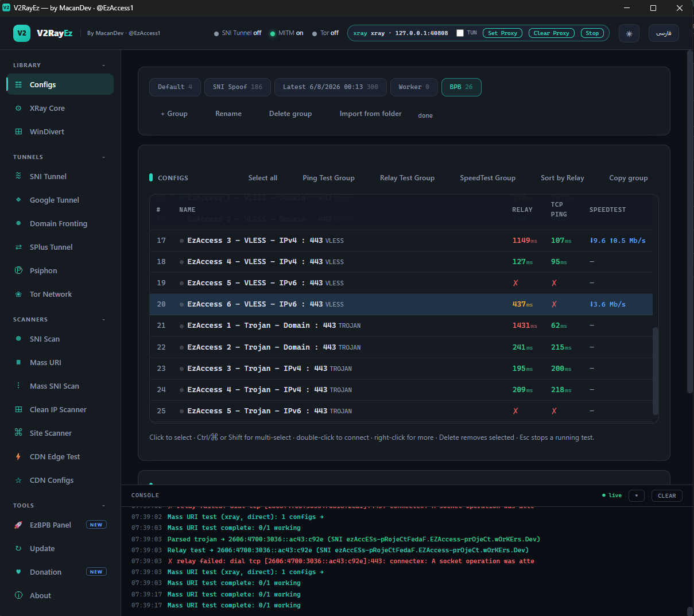Toggle light theme with sun icon
694x616 pixels.
[629, 33]
